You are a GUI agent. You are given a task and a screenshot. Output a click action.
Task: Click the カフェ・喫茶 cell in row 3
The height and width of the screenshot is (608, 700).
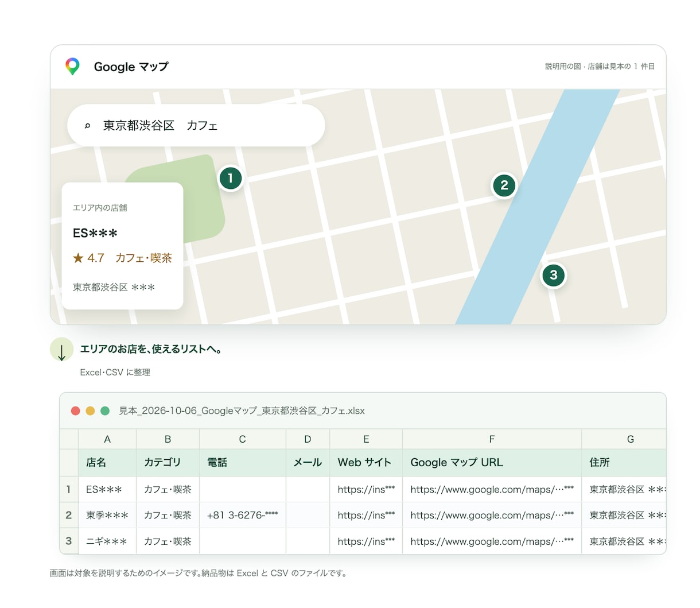coord(168,541)
